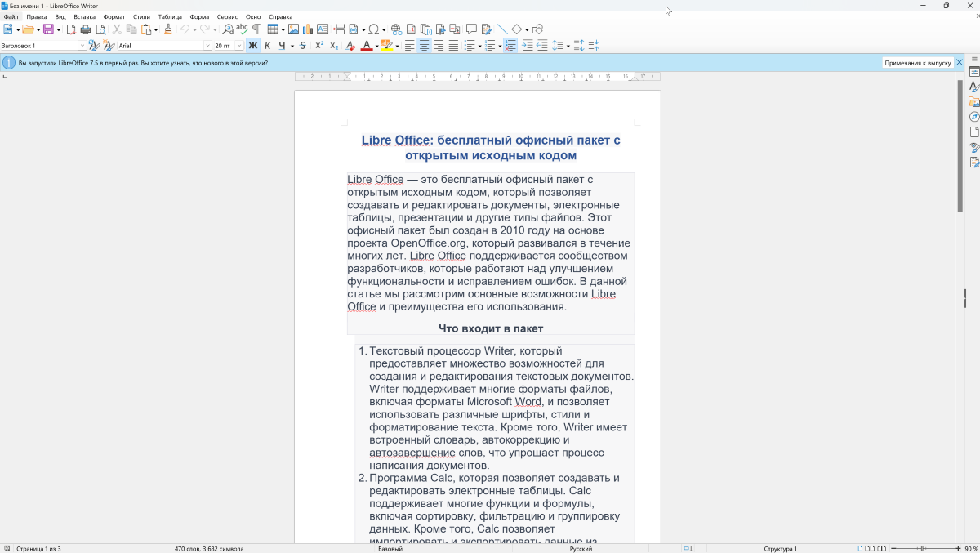
Task: Open the Таблица menu
Action: 170,16
